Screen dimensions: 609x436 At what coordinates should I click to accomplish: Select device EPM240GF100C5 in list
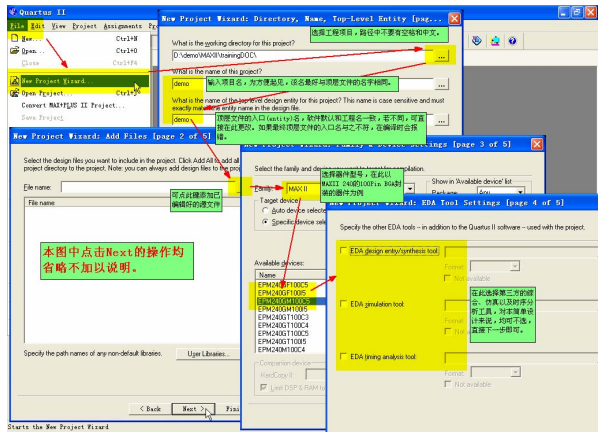(x=283, y=285)
